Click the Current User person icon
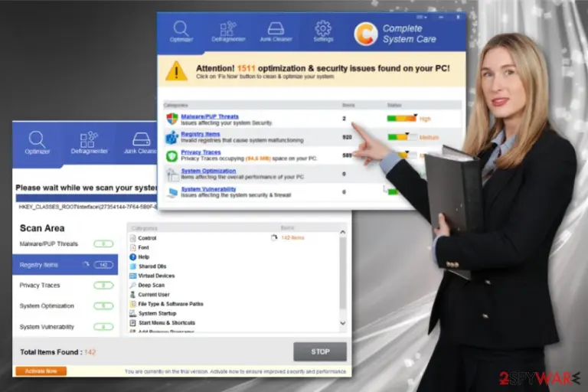 click(132, 295)
